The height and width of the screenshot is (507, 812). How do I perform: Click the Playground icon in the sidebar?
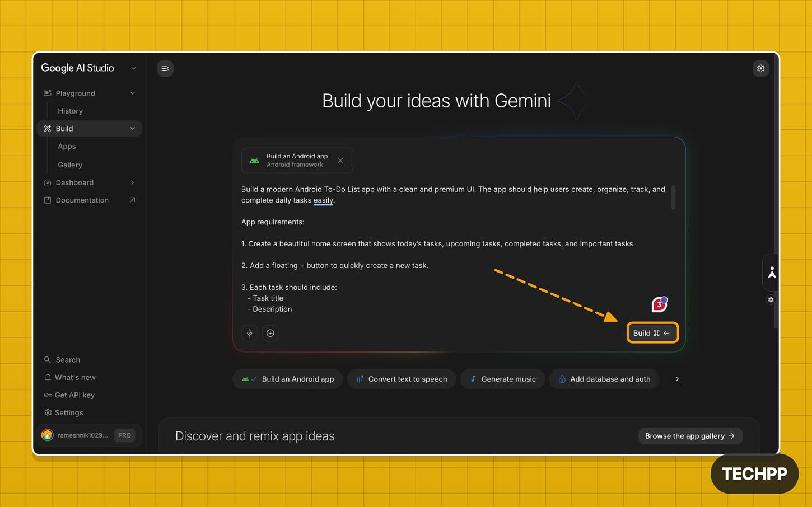pos(48,93)
